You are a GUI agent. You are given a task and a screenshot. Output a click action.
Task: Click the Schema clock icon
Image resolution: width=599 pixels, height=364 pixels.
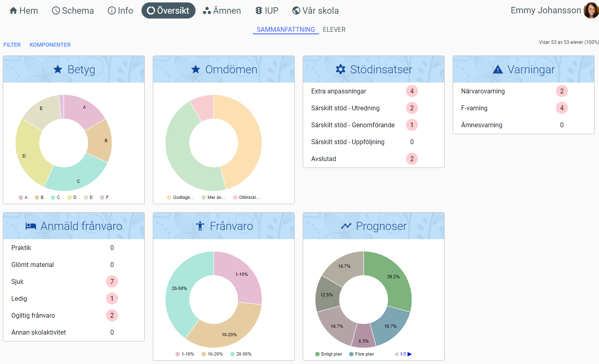[x=56, y=11]
